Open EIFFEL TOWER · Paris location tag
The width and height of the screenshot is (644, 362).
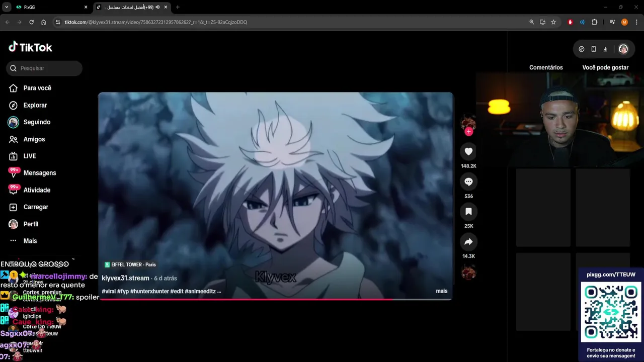130,264
